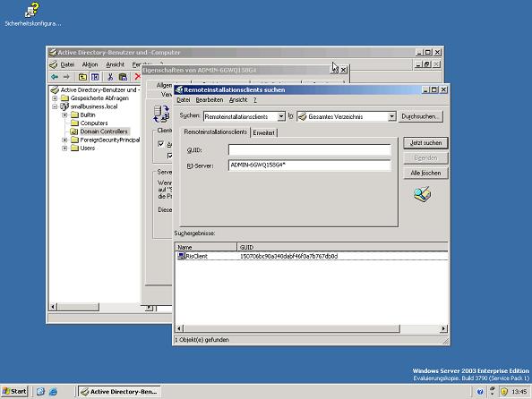Click the directory icon in the In combo box
This screenshot has width=532, height=399.
click(x=303, y=116)
